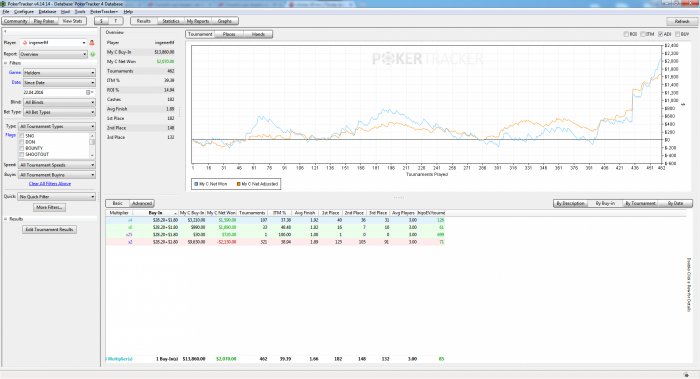Check the BOUNTY flag checkbox
This screenshot has width=700, height=379.
(x=21, y=148)
